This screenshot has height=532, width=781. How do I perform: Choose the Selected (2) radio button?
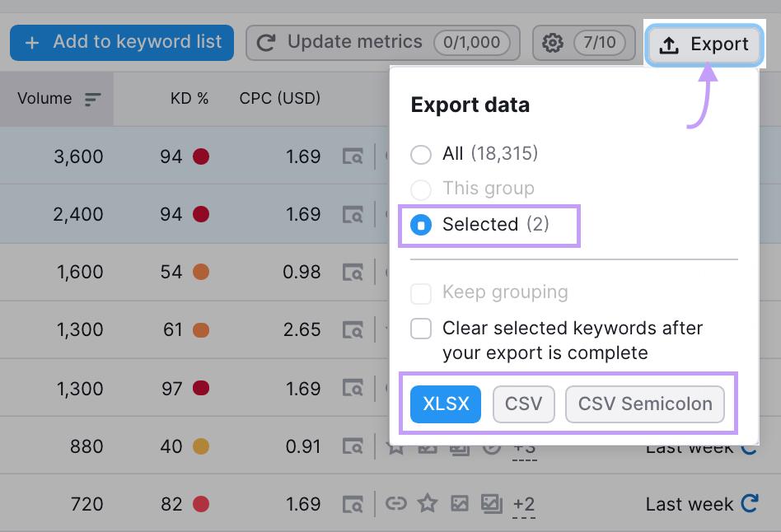tap(421, 224)
